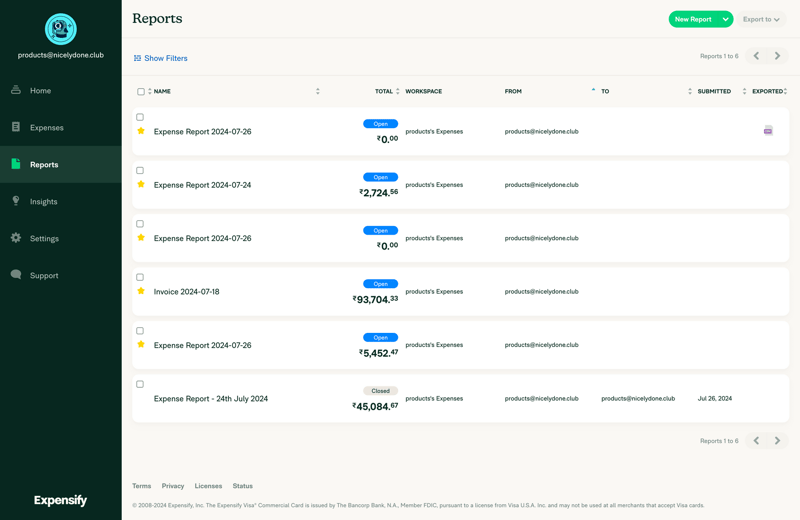
Task: Open Expenses in the sidebar
Action: pyautogui.click(x=61, y=128)
